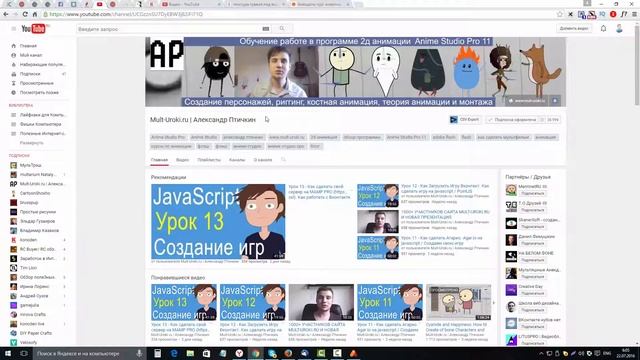Viewport: 640px width, 360px height.
Task: Open the Каналы channel tab
Action: click(237, 160)
